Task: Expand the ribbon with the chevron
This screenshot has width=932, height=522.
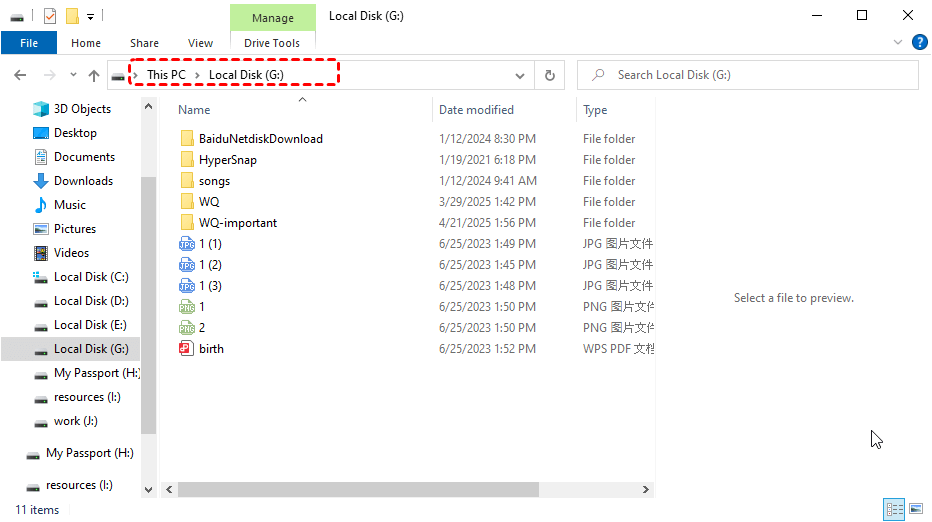Action: tap(898, 42)
